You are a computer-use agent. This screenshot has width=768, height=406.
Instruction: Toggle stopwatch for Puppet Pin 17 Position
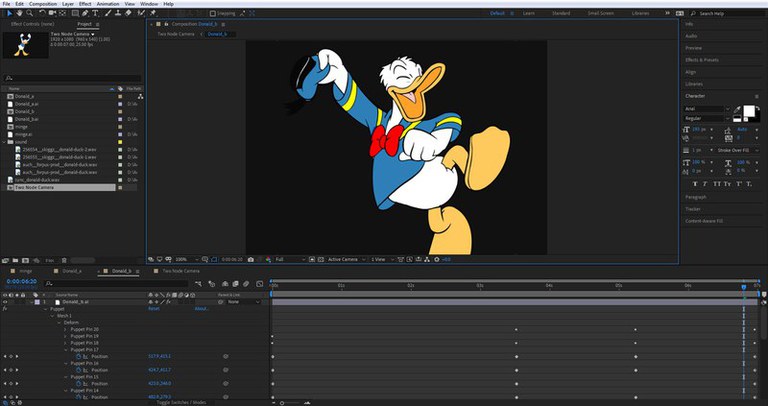coord(79,357)
